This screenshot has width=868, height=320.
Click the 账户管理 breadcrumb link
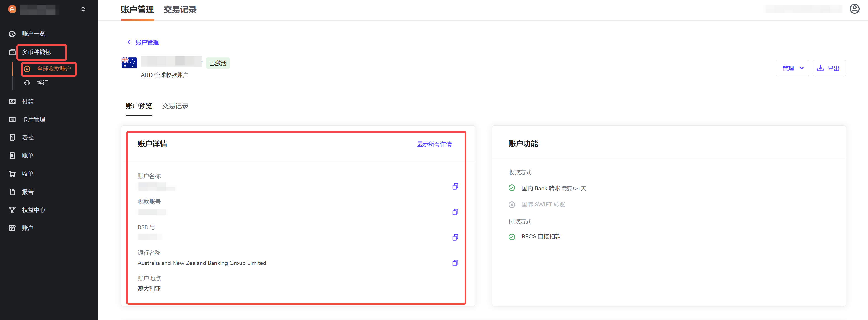(x=147, y=43)
